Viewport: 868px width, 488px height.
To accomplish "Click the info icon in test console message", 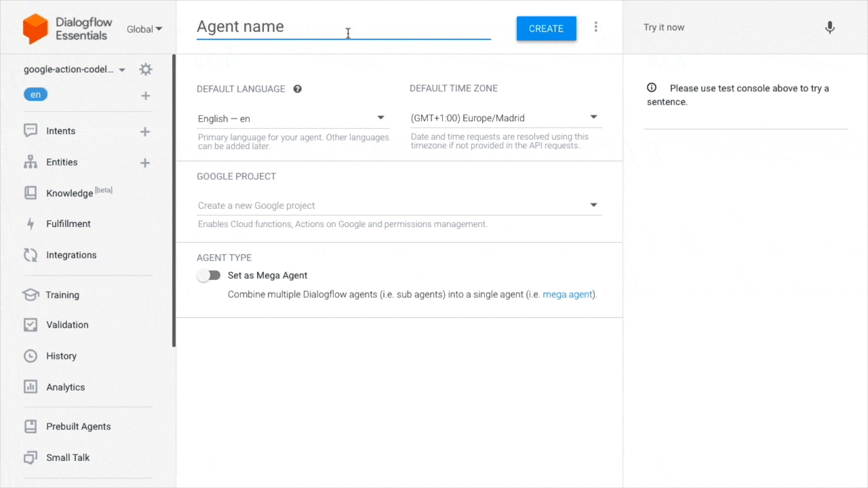I will tap(651, 88).
